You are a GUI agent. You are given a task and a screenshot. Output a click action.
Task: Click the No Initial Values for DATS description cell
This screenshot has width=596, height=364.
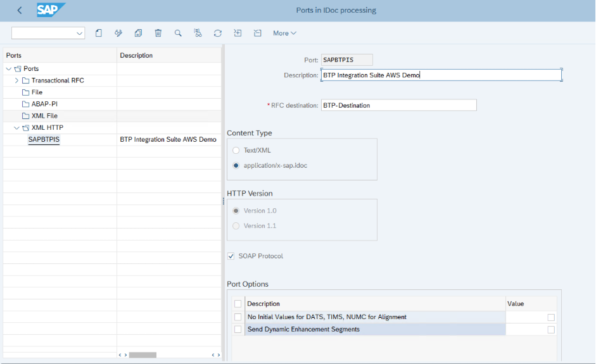(375, 317)
